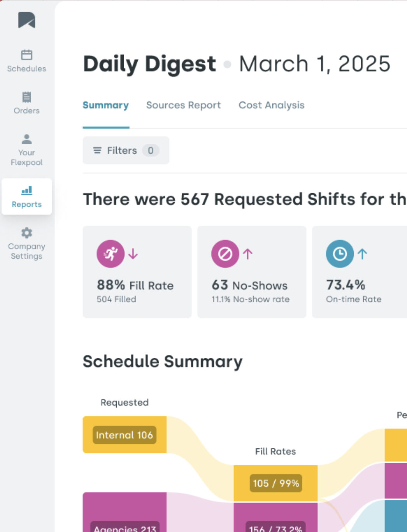407x532 pixels.
Task: Click the 105 / 99% fill rate block
Action: tap(275, 483)
